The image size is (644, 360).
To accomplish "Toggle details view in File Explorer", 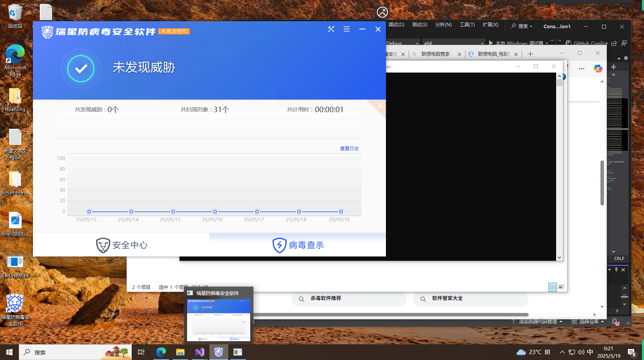I will tap(553, 287).
